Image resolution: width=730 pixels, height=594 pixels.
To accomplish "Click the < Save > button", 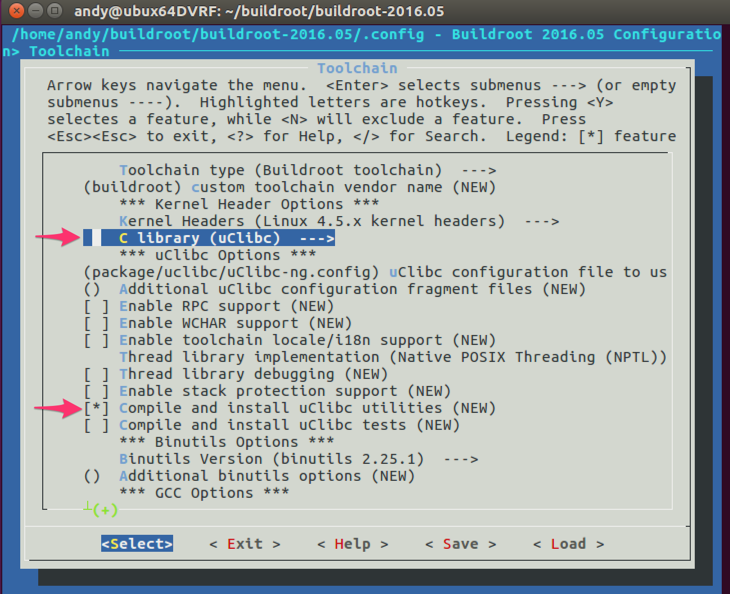I will click(460, 544).
